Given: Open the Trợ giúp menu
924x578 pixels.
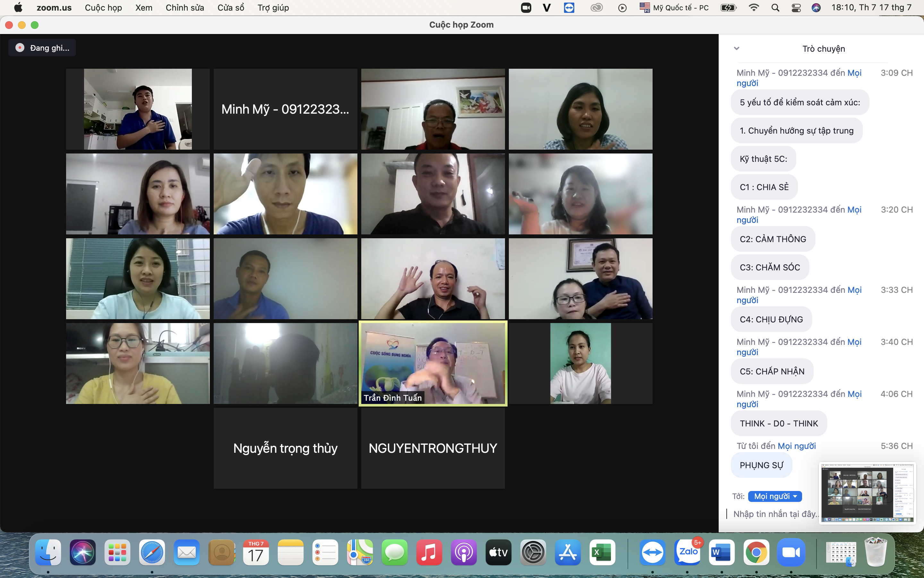Looking at the screenshot, I should (273, 8).
